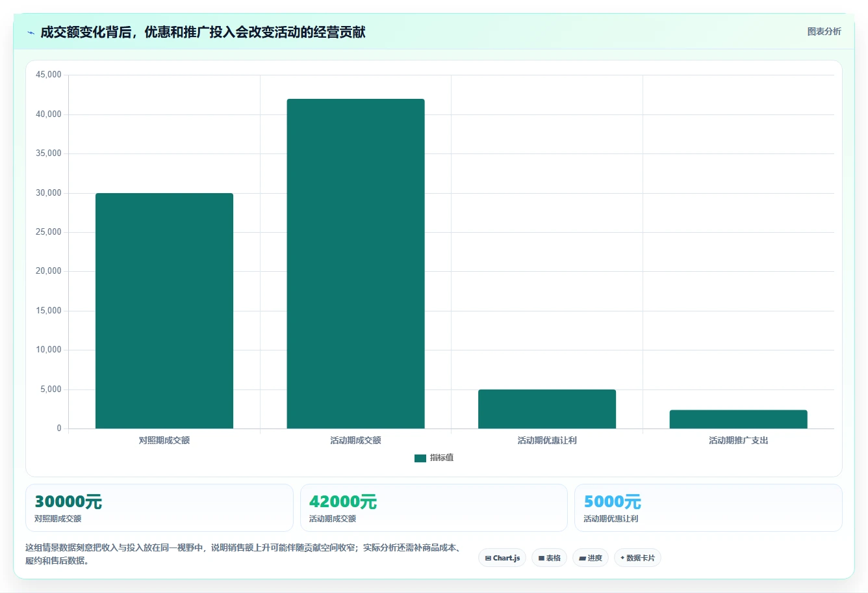The height and width of the screenshot is (593, 868).
Task: Click the 15,000 y-axis value
Action: pyautogui.click(x=48, y=311)
